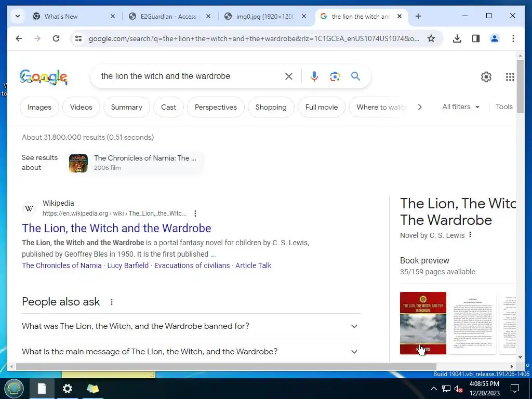The height and width of the screenshot is (399, 532).
Task: Select the Videos filter chip
Action: tap(81, 107)
